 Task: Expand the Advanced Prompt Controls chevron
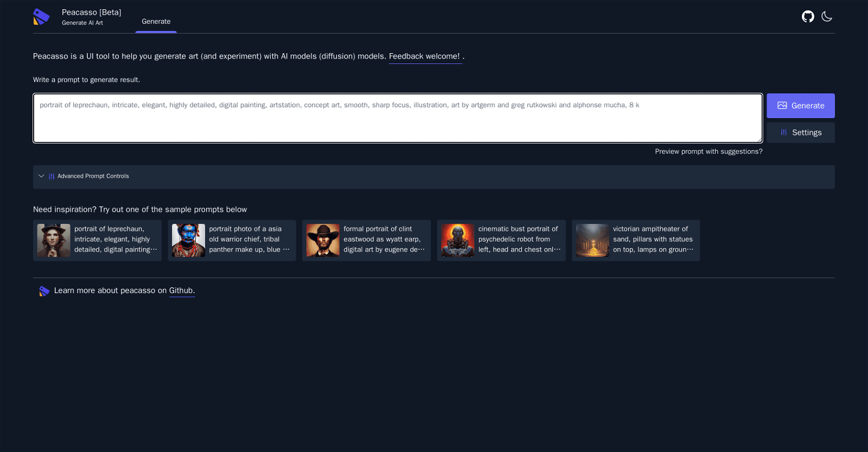pos(41,176)
